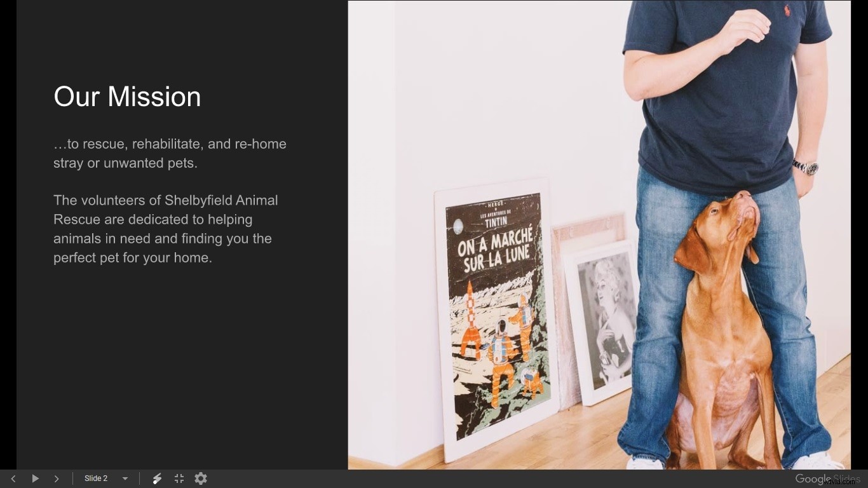Click the laser pointer icon to disable it

[157, 478]
